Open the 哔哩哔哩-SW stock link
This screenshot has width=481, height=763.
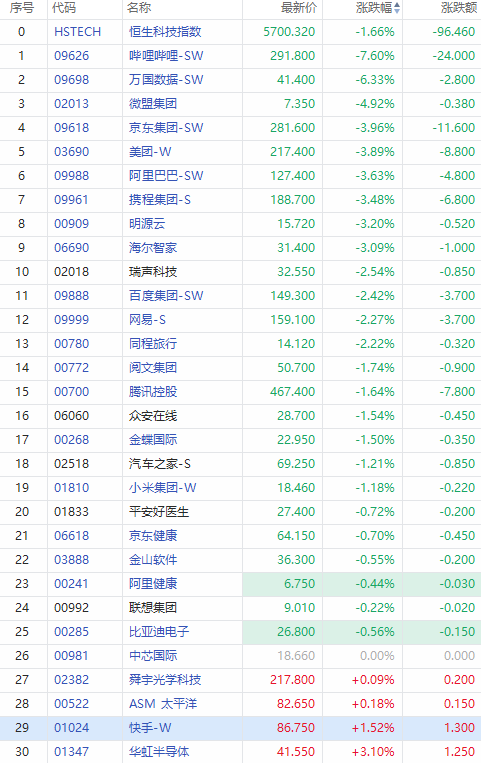(166, 56)
